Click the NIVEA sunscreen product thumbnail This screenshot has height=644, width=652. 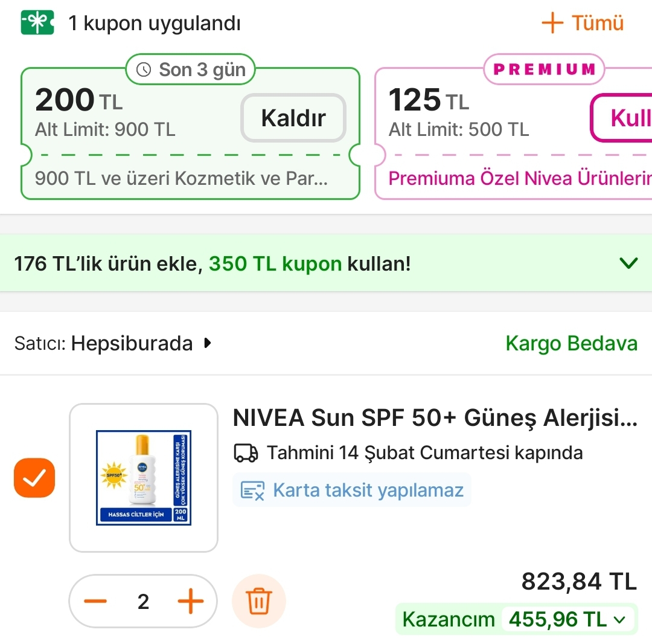[x=143, y=477]
